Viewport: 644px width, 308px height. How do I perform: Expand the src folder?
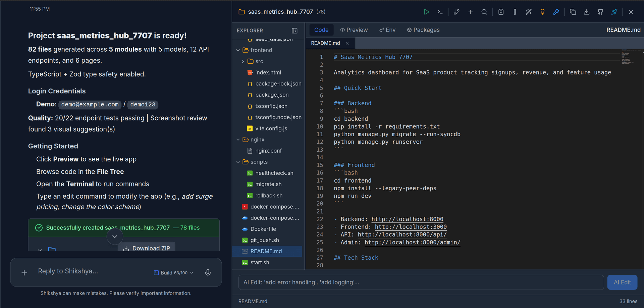point(243,61)
